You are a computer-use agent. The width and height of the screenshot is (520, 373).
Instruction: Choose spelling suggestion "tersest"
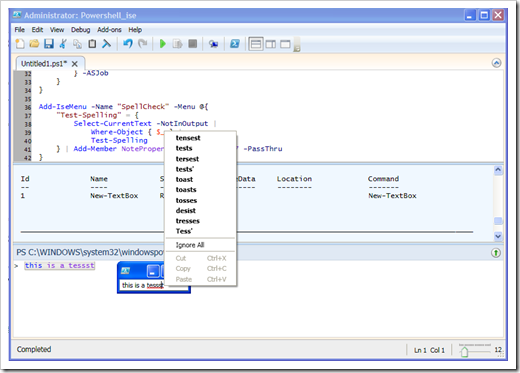click(187, 159)
